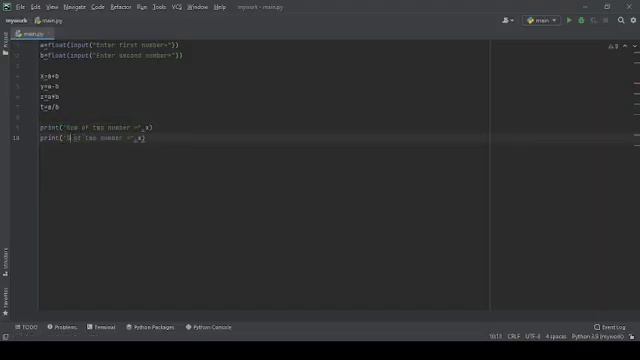
Task: Open the File menu
Action: coord(20,7)
